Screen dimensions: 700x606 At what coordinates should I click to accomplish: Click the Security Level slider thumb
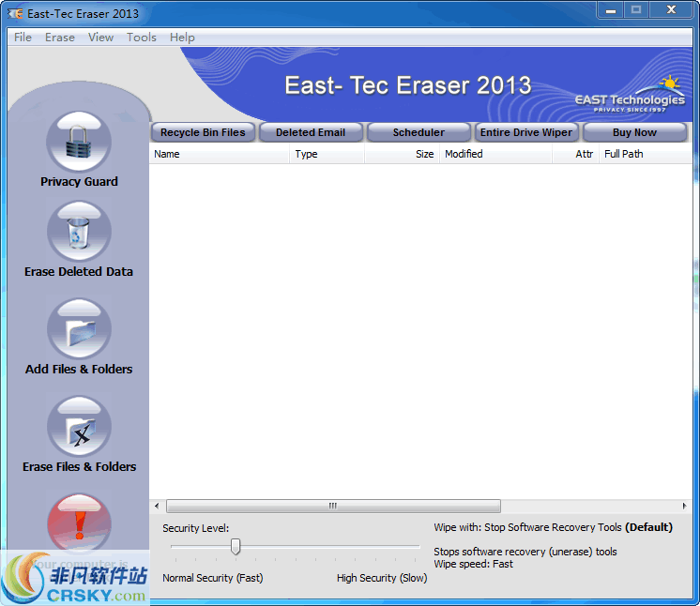[x=236, y=546]
